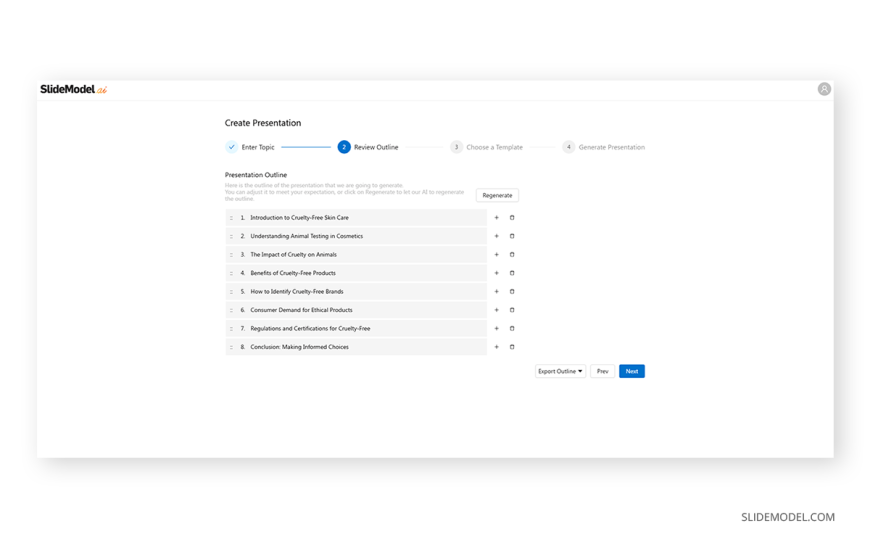Click the SlideModel ai logo

coord(73,89)
